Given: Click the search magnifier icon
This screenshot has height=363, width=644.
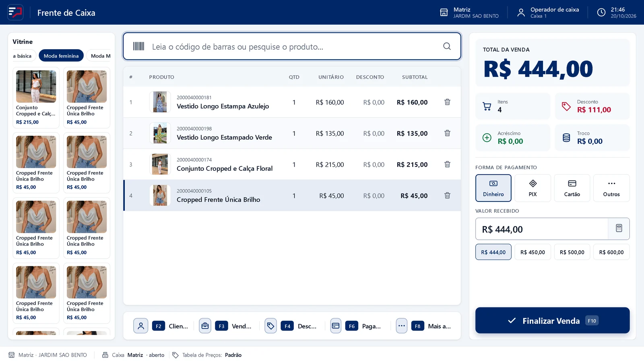Looking at the screenshot, I should click(447, 46).
